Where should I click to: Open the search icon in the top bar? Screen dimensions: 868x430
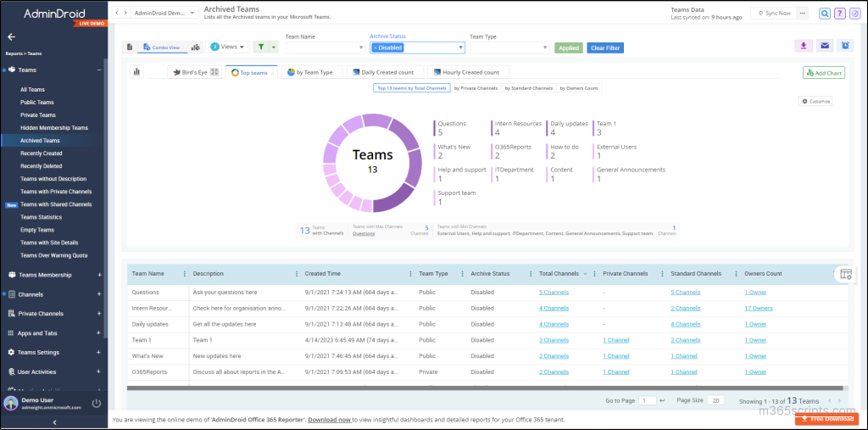pyautogui.click(x=825, y=14)
